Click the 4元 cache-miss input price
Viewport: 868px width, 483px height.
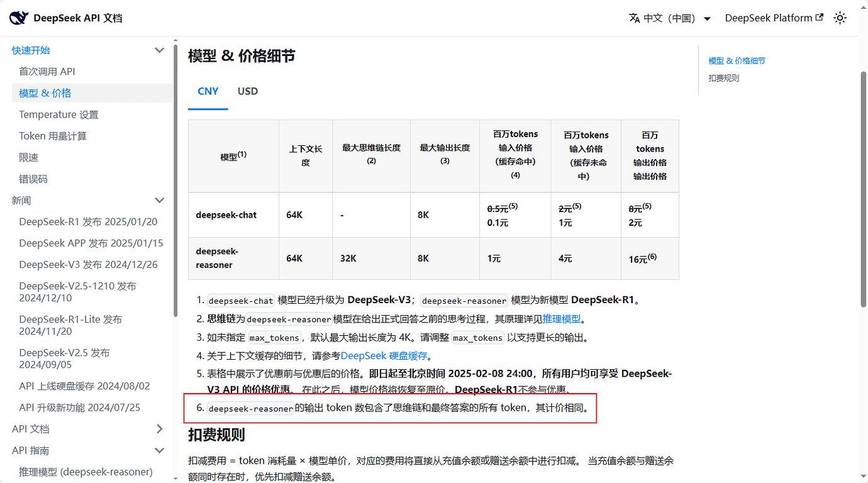tap(565, 258)
